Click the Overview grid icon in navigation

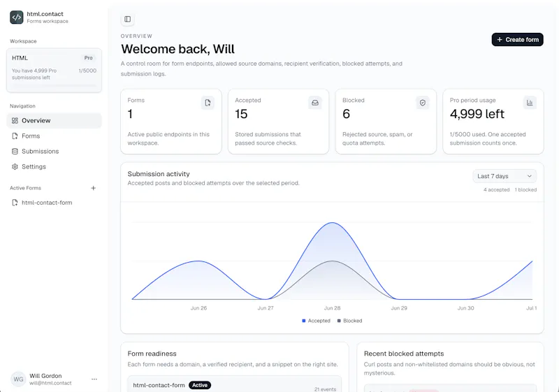[15, 120]
